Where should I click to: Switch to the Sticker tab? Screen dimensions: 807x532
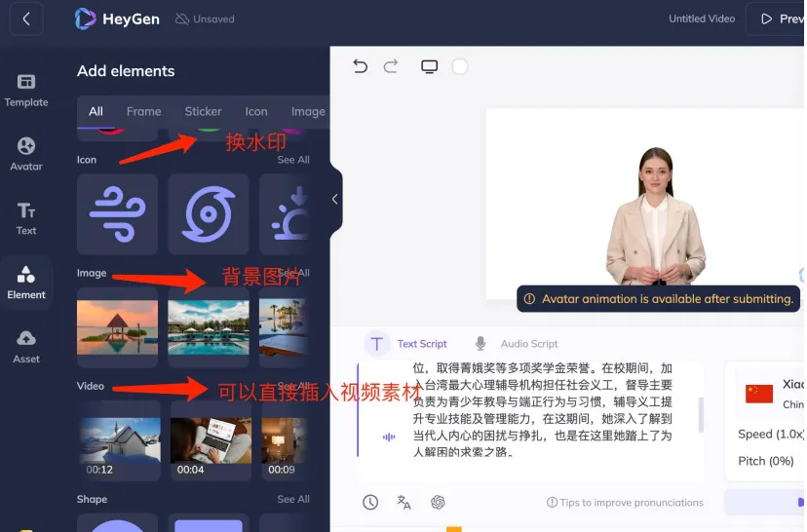pyautogui.click(x=203, y=112)
